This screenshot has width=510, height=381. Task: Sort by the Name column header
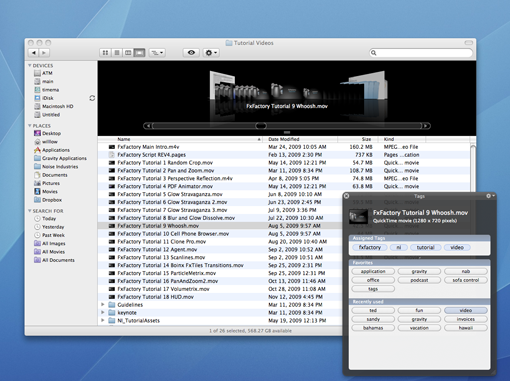click(x=180, y=139)
